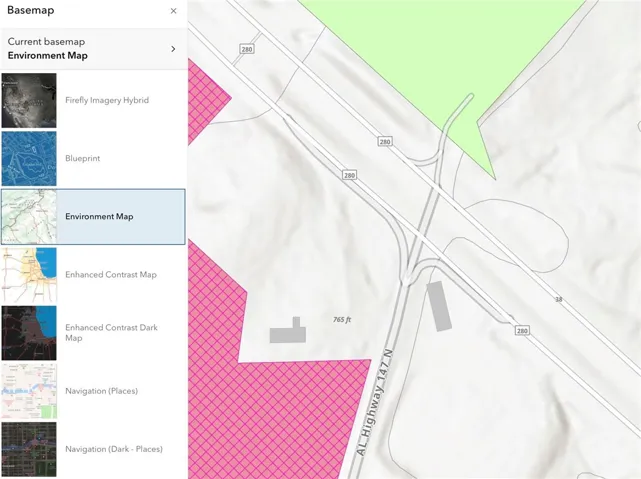Open the Current basemap Environment Map row
641x479 pixels.
(x=92, y=48)
